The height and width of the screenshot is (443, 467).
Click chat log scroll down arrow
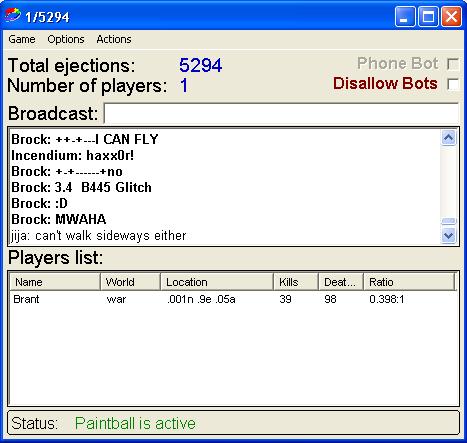coord(448,236)
